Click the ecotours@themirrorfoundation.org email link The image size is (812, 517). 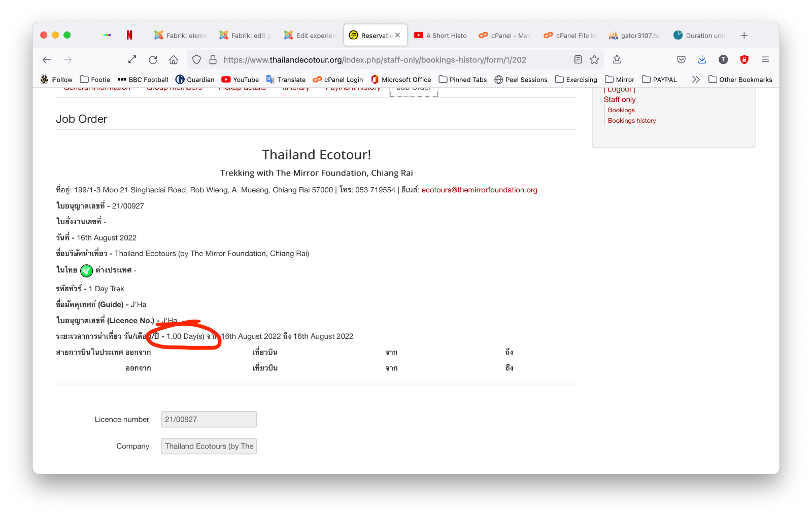point(479,190)
